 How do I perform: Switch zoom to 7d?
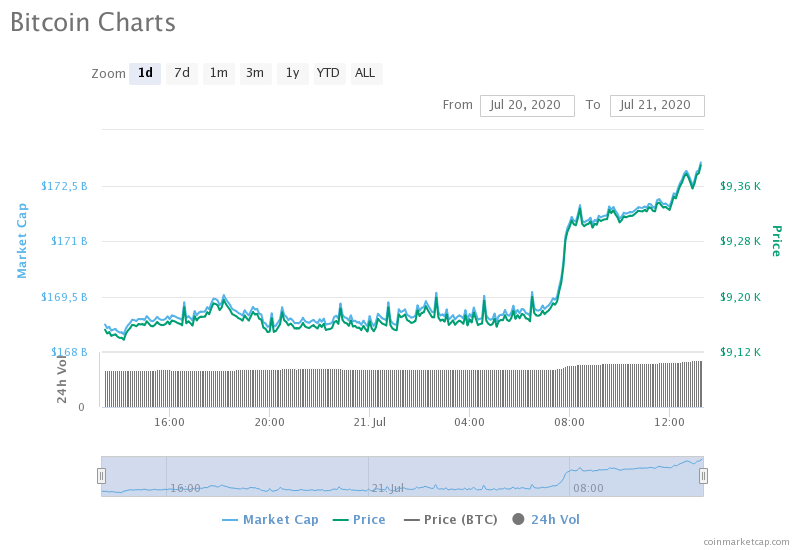coord(182,73)
